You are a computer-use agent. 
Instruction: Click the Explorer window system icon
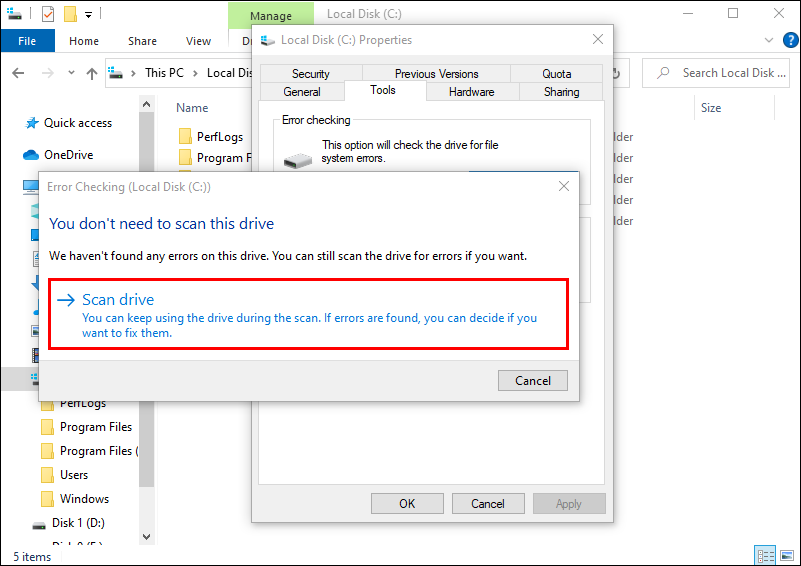pyautogui.click(x=14, y=14)
